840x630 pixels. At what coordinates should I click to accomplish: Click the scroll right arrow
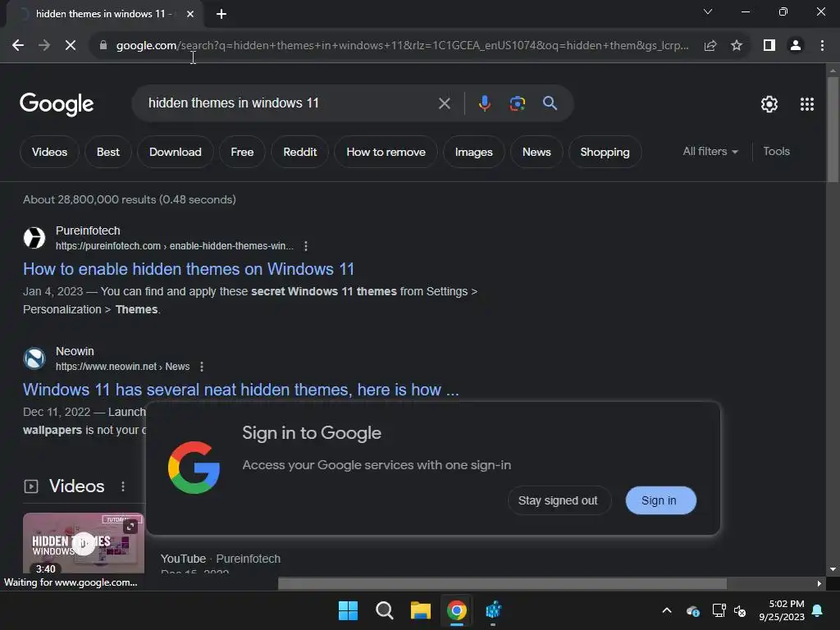pyautogui.click(x=819, y=583)
